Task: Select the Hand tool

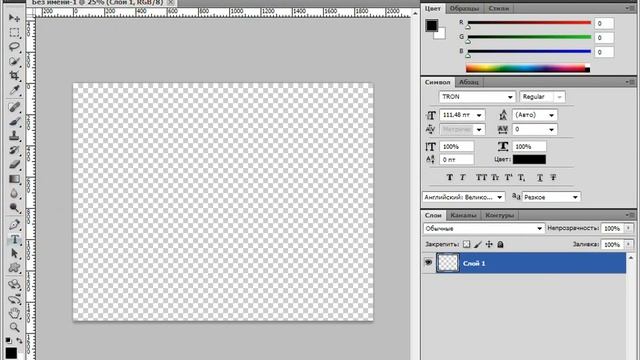Action: tap(14, 313)
